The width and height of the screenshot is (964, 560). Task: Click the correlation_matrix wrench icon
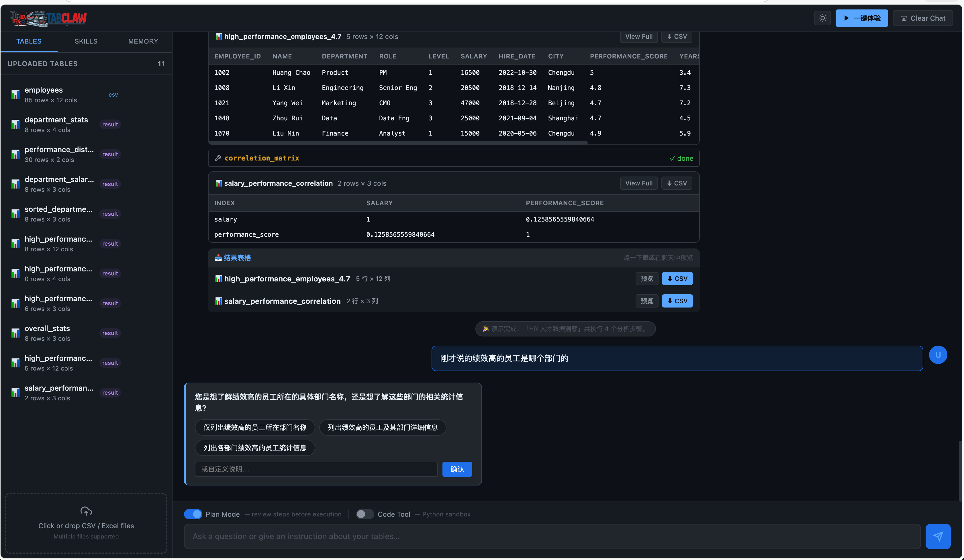pos(218,158)
